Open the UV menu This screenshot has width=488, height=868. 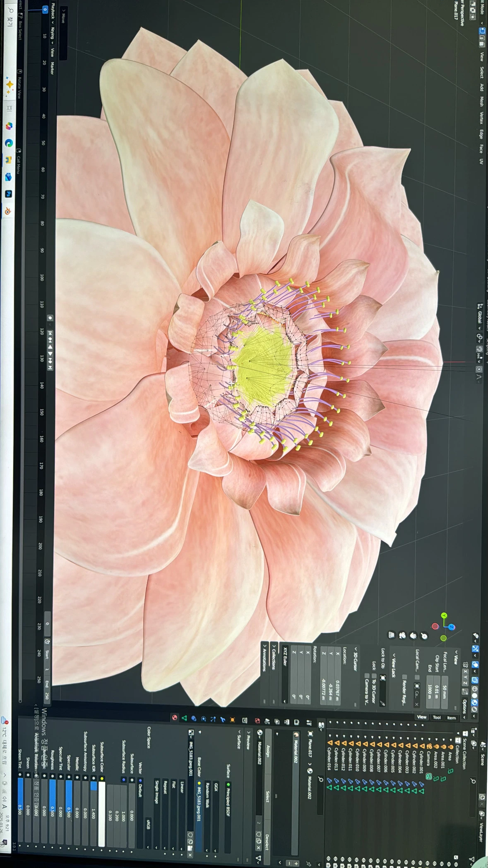[x=481, y=162]
